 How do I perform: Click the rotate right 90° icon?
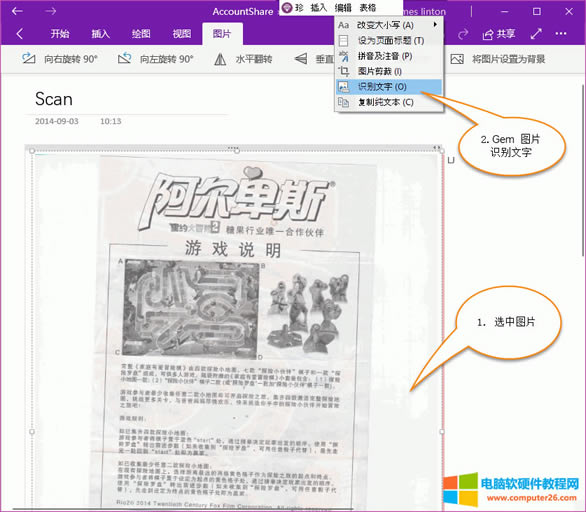tap(29, 59)
